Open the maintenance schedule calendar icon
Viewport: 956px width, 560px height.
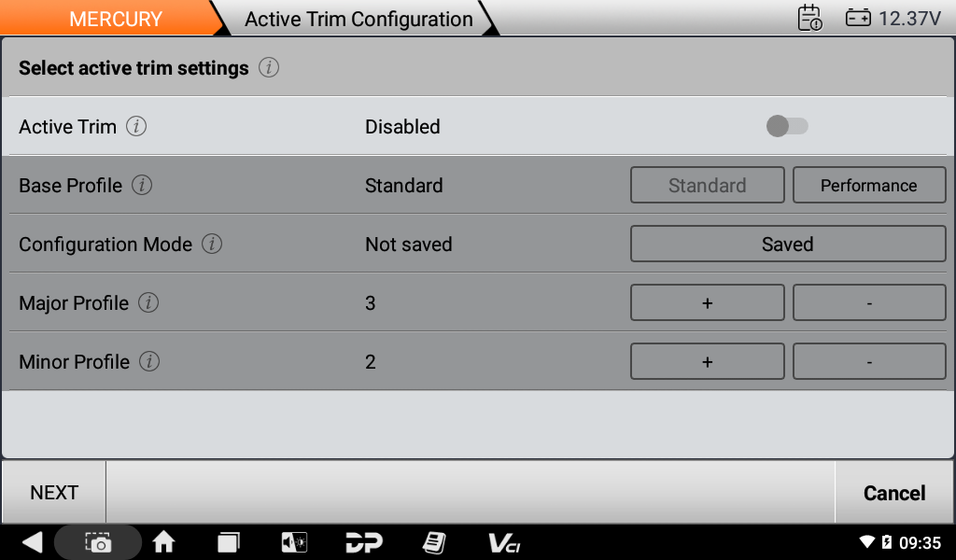(x=809, y=19)
